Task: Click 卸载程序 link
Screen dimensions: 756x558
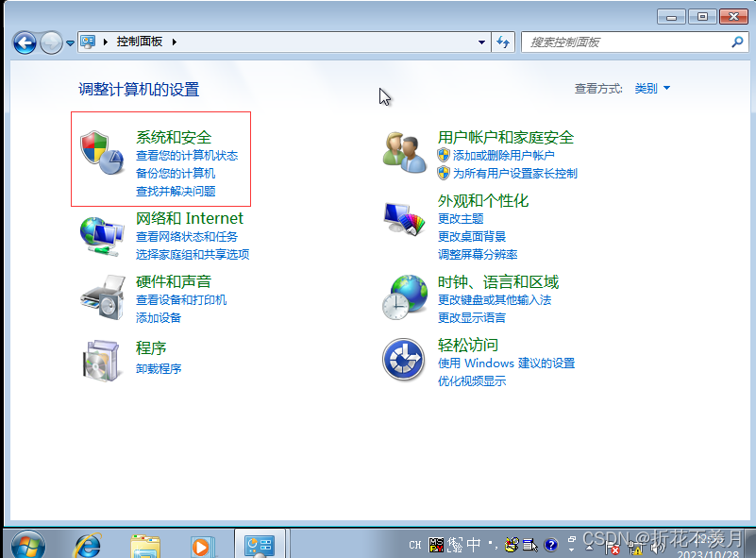Action: pos(159,368)
